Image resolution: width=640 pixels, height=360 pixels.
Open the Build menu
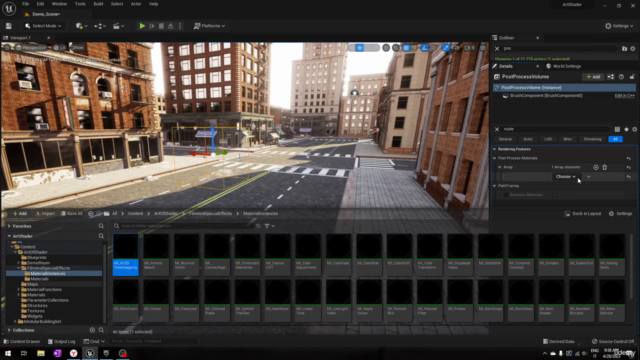[x=98, y=4]
